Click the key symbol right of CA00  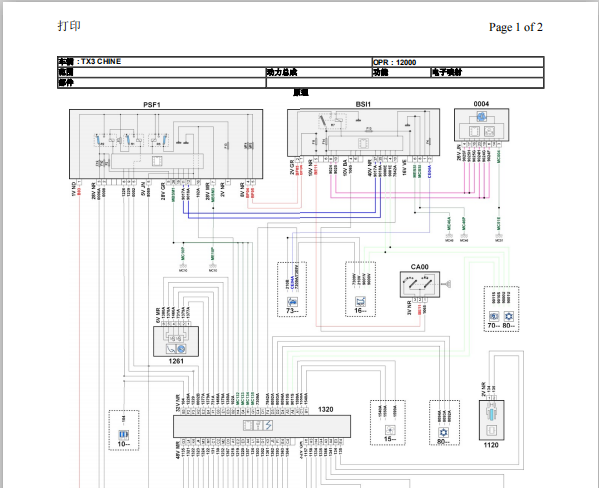[446, 284]
